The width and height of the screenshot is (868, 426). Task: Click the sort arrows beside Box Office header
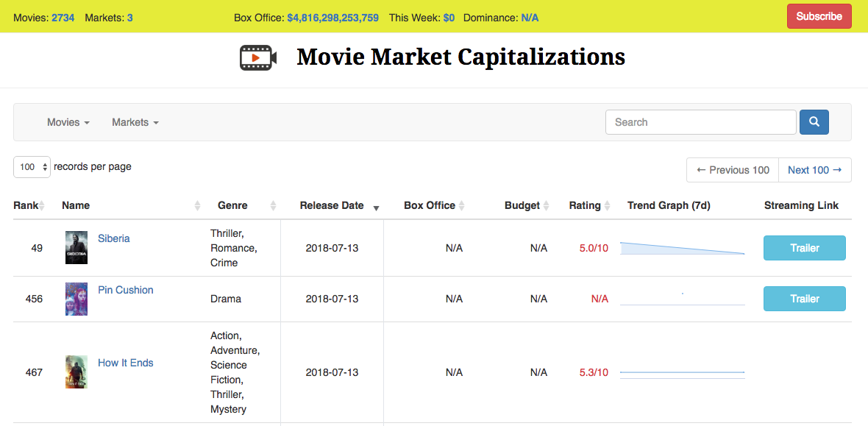tap(463, 205)
